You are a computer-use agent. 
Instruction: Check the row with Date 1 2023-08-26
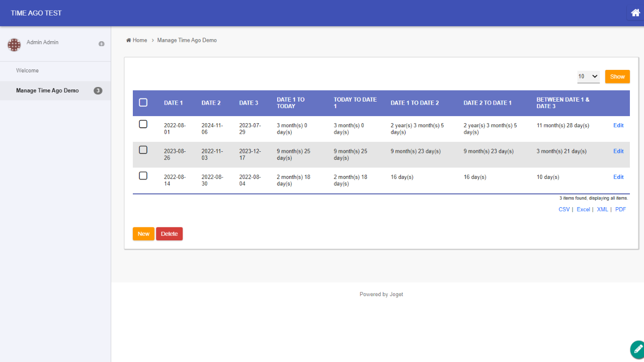coord(143,150)
